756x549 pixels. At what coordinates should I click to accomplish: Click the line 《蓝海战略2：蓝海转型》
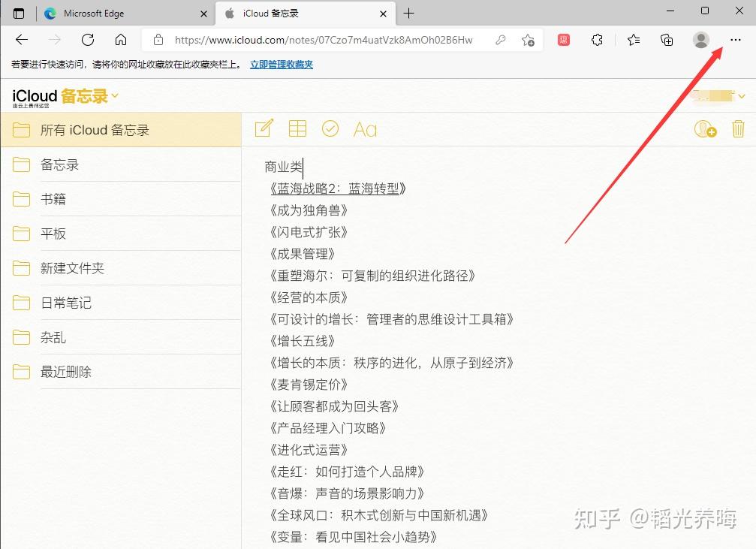337,189
